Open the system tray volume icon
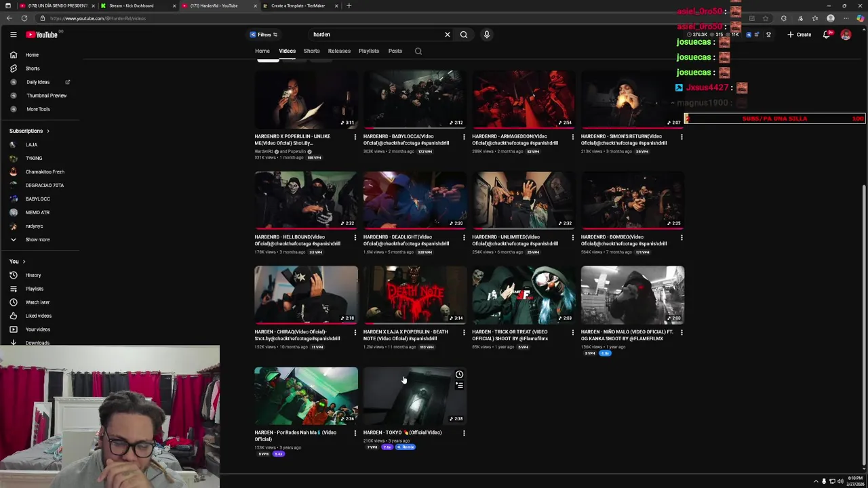The height and width of the screenshot is (488, 868). point(840,481)
